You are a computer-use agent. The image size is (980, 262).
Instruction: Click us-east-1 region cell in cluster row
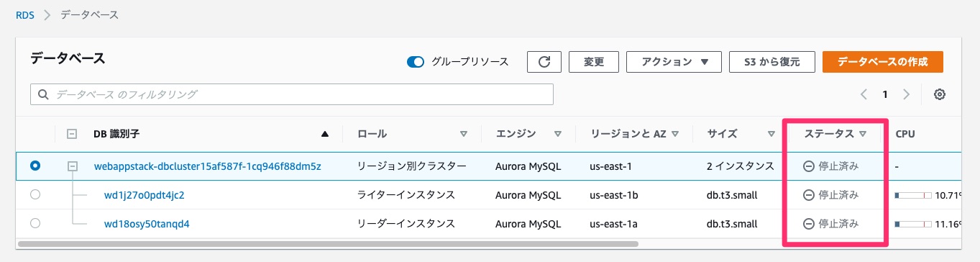610,166
